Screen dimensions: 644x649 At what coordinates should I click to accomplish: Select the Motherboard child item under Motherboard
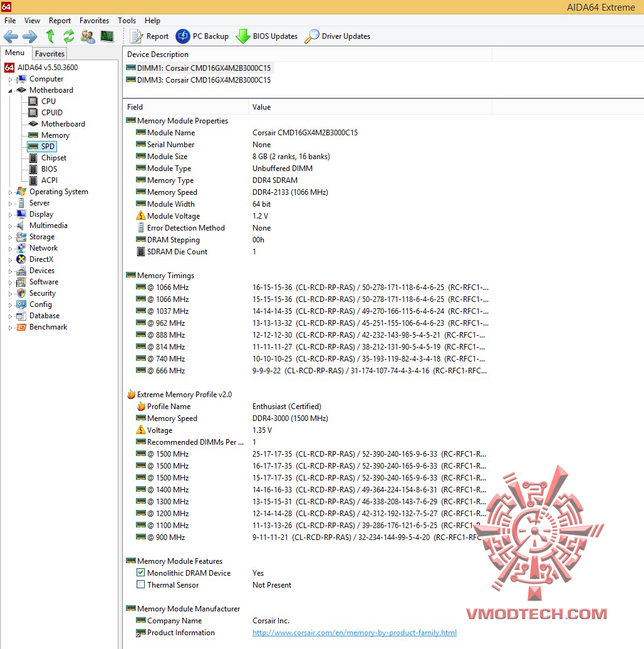[63, 124]
